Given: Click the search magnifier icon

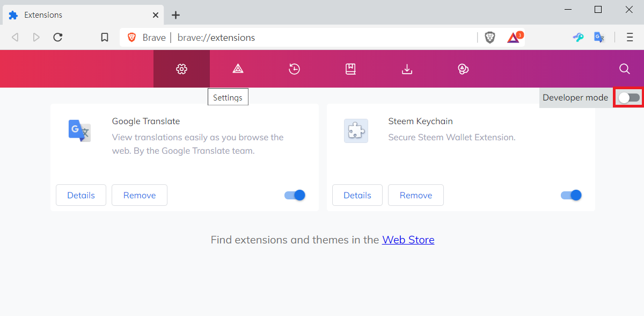Looking at the screenshot, I should tap(624, 69).
